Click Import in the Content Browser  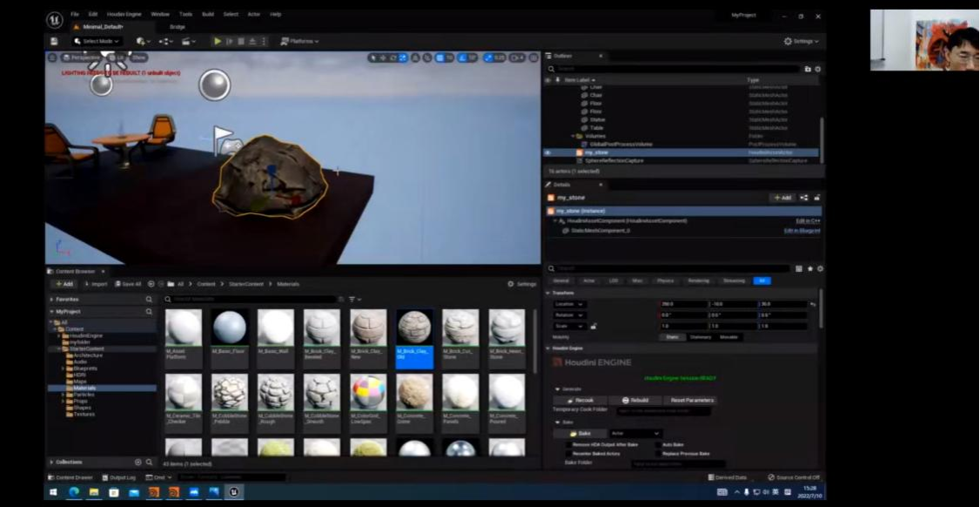pos(96,284)
